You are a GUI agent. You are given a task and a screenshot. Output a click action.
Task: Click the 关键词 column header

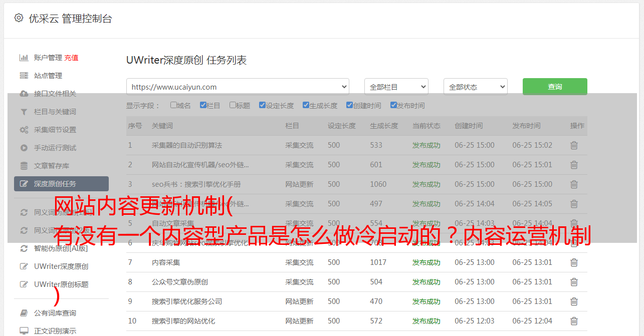(162, 126)
